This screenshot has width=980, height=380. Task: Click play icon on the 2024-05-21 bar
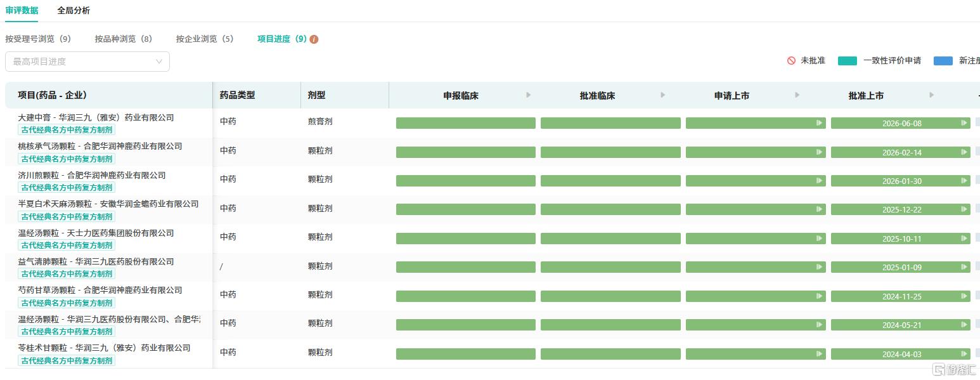(x=964, y=325)
